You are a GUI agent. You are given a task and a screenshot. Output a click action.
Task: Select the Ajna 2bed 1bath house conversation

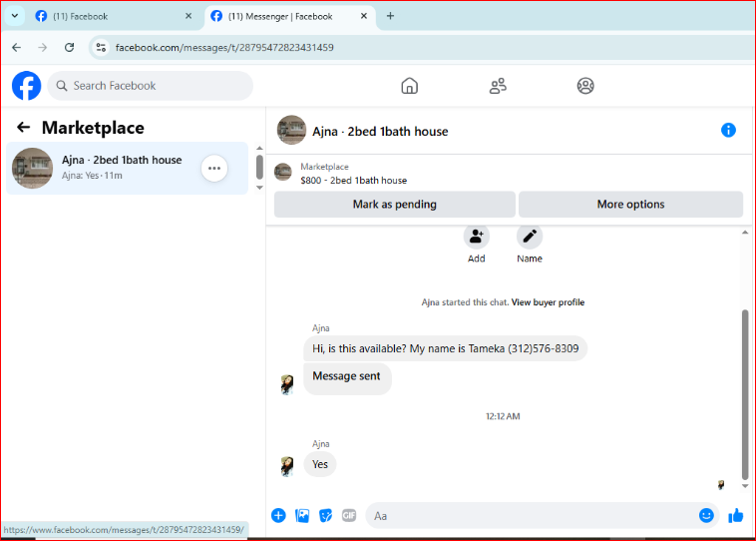coord(128,168)
